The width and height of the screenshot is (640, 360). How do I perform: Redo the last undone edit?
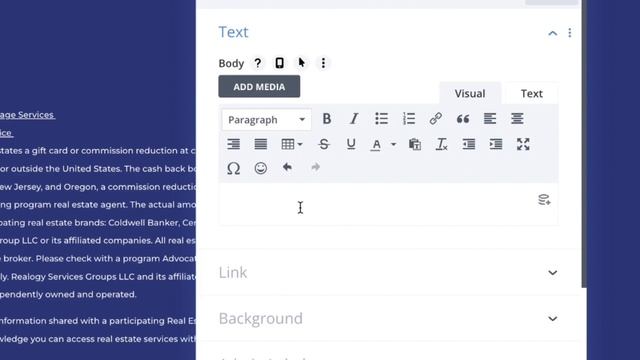point(316,167)
